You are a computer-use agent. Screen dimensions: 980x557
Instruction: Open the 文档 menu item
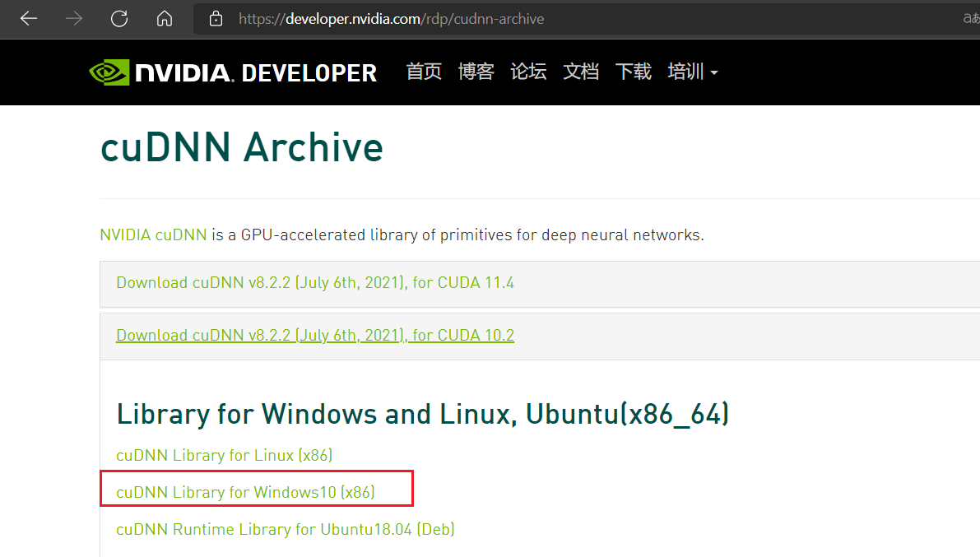pyautogui.click(x=581, y=72)
